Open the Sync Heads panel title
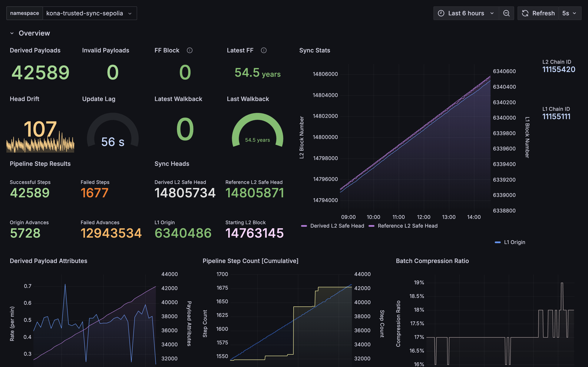588x367 pixels. pos(172,164)
